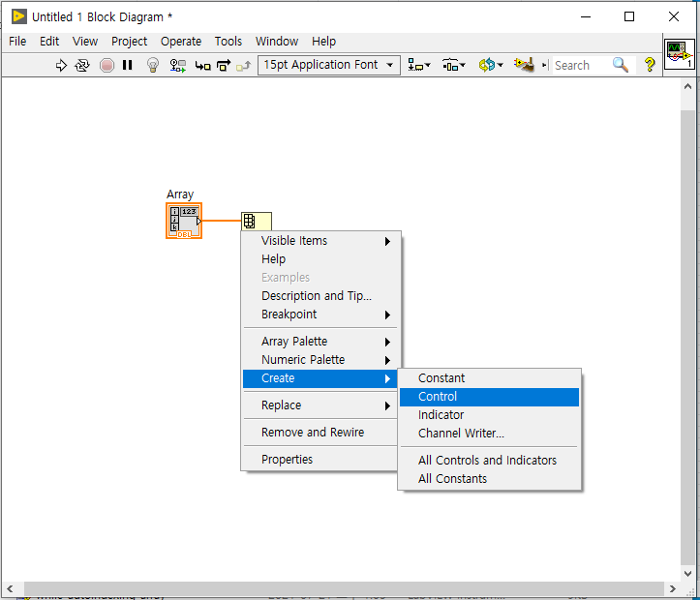Toggle Highlight Execution light bulb
700x600 pixels.
click(153, 65)
